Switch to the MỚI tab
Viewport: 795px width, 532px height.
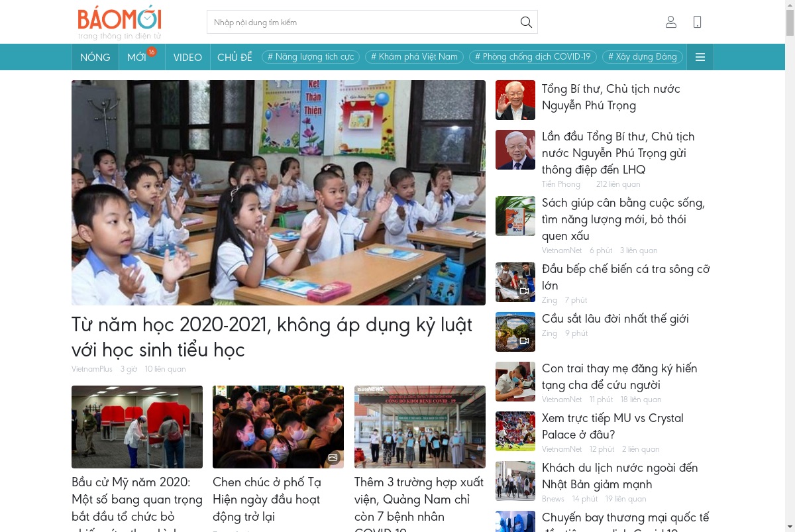tap(137, 57)
